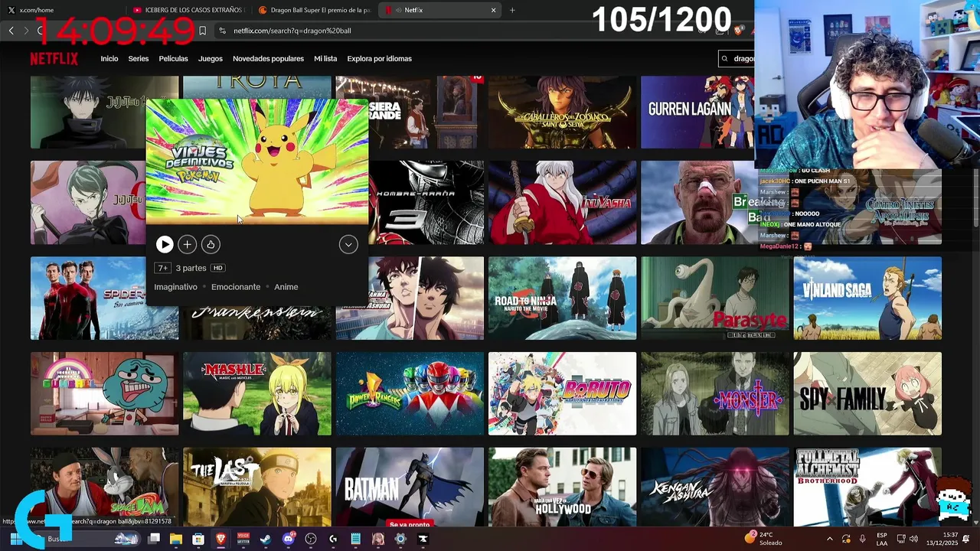Open the Boruto thumbnail
The height and width of the screenshot is (551, 980).
click(x=562, y=393)
